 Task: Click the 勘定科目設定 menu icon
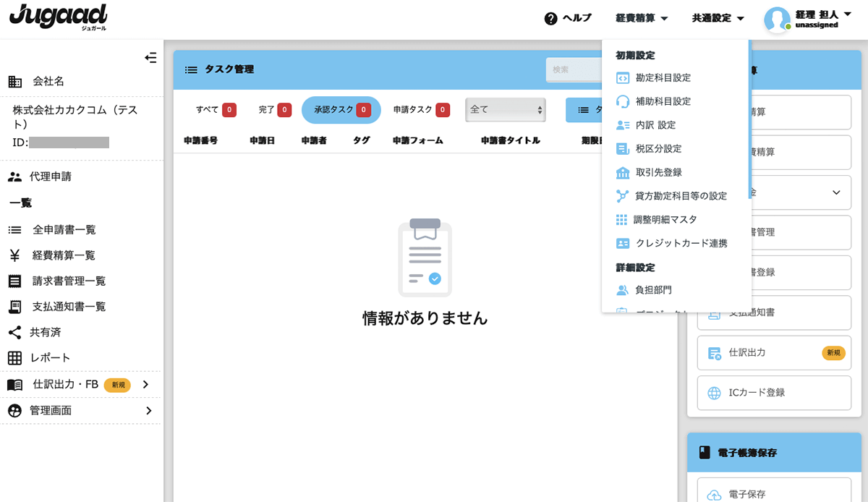[622, 78]
